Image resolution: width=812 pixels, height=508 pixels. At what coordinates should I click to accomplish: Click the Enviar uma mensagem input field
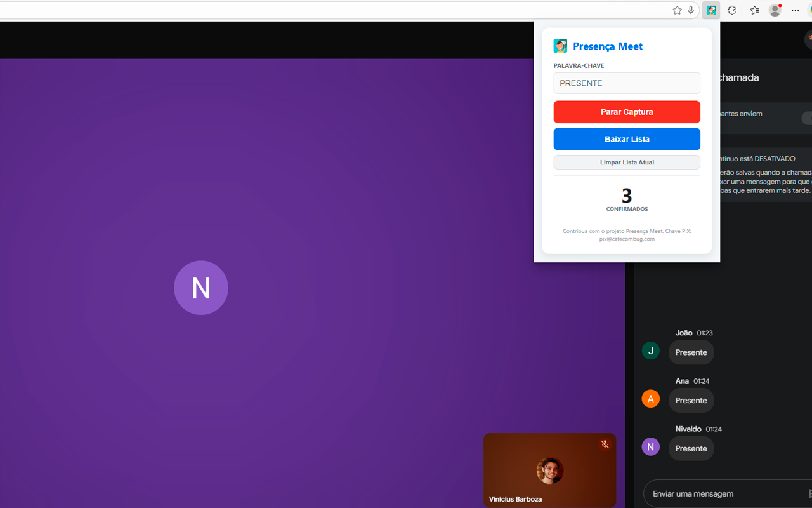(x=728, y=493)
